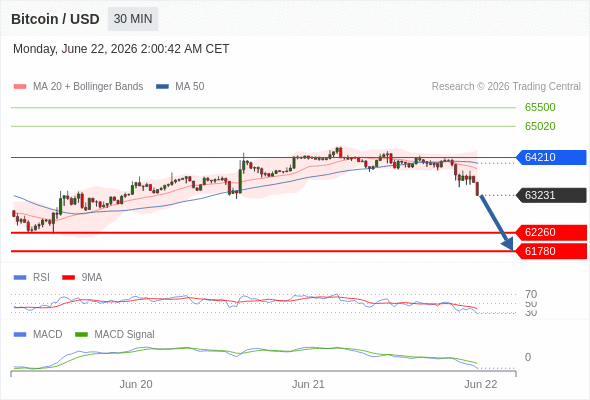
Task: Click the MACD legend label
Action: 48,335
